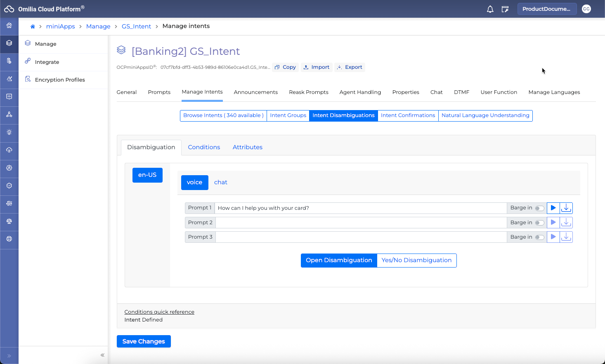Click the home icon in breadcrumb
Image resolution: width=605 pixels, height=364 pixels.
(33, 26)
